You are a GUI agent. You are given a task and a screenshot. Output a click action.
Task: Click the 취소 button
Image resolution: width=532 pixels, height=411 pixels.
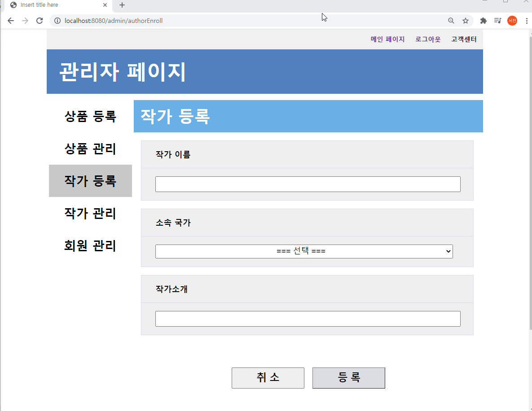point(268,378)
